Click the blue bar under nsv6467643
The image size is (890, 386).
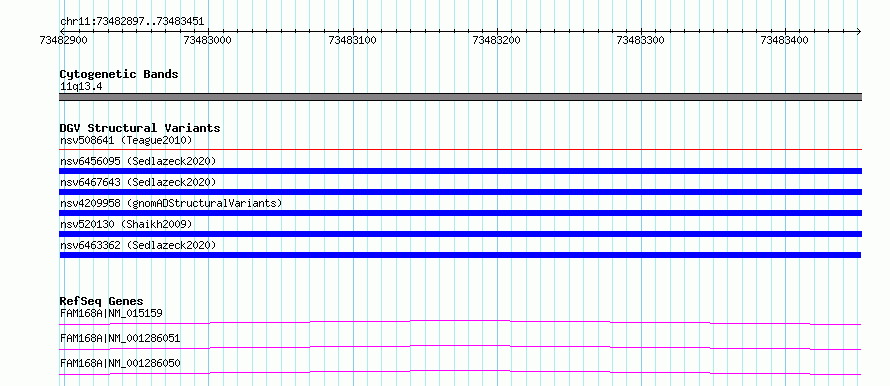pyautogui.click(x=461, y=192)
